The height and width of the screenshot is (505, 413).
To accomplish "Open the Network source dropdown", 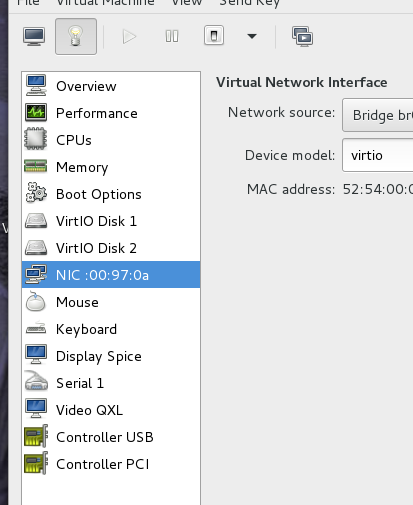I will point(377,115).
